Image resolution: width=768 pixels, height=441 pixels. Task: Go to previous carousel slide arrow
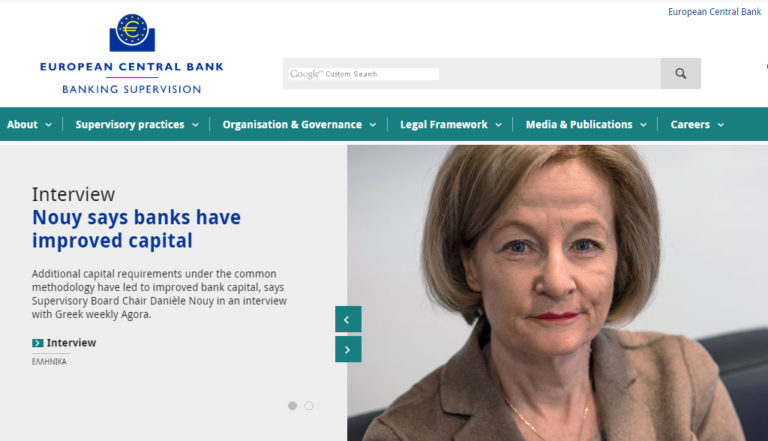pos(348,319)
